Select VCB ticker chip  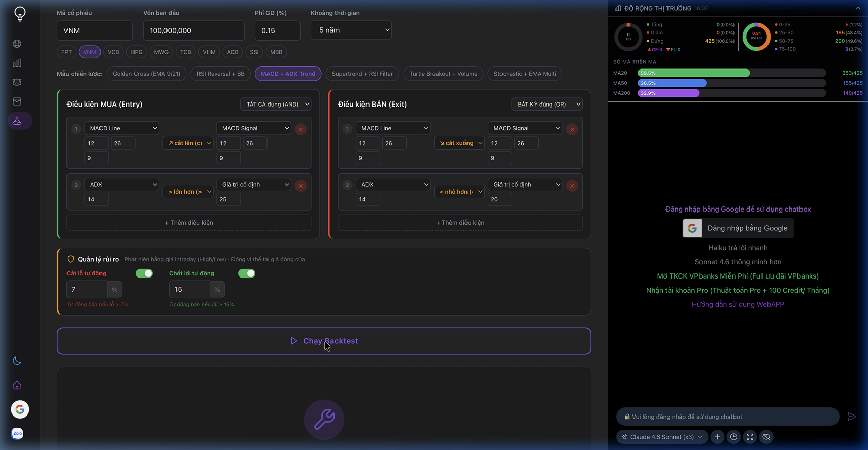(113, 52)
